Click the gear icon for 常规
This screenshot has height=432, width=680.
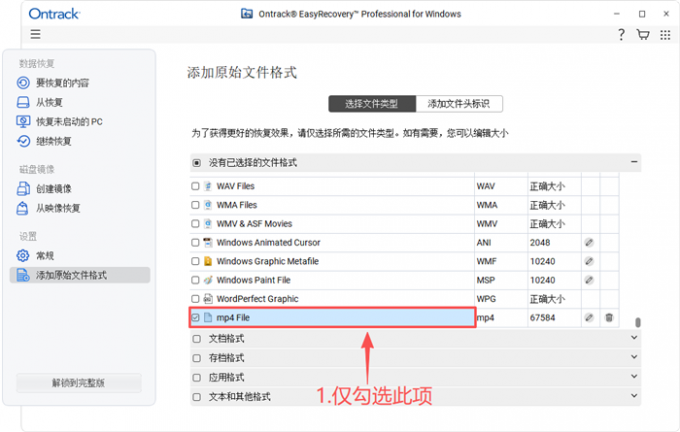point(23,255)
